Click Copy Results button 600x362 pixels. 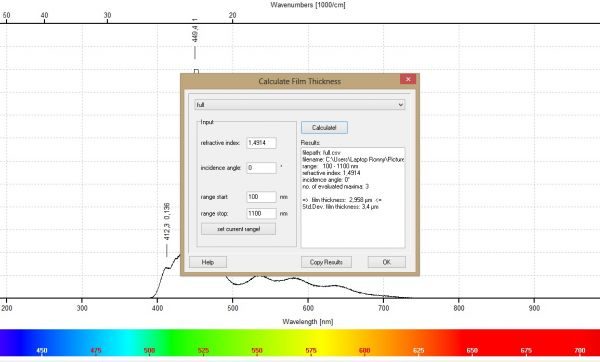tap(326, 262)
